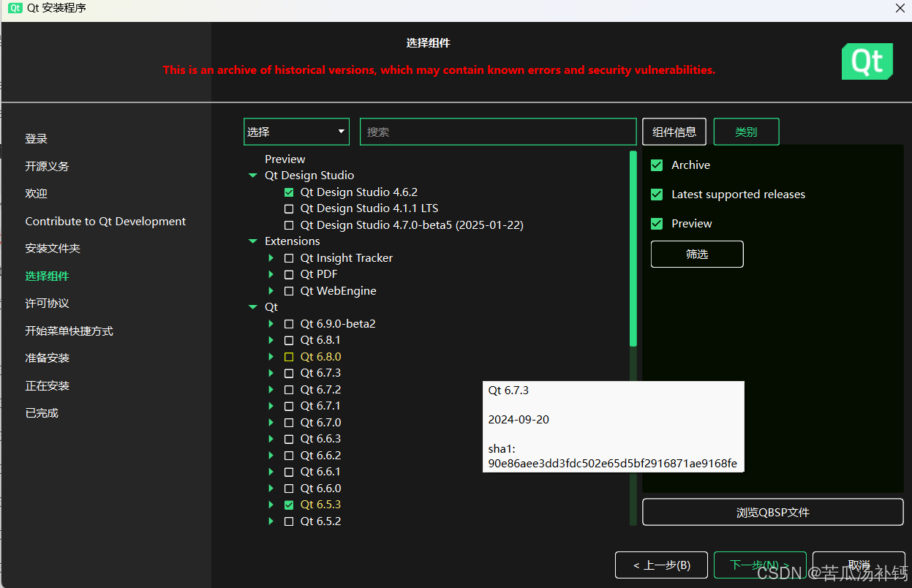The height and width of the screenshot is (588, 912).
Task: Click the 许可协议 step in the sidebar
Action: 48,304
